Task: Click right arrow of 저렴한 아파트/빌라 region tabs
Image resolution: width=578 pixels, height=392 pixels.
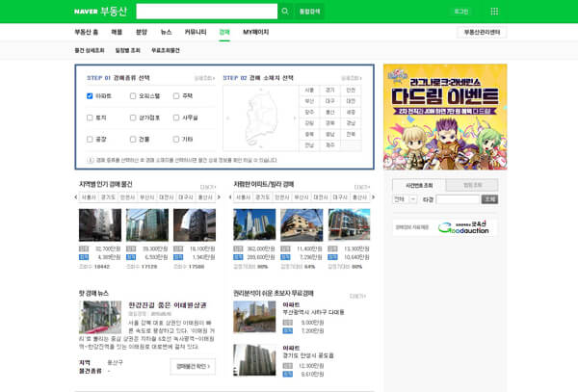Action: [x=374, y=197]
